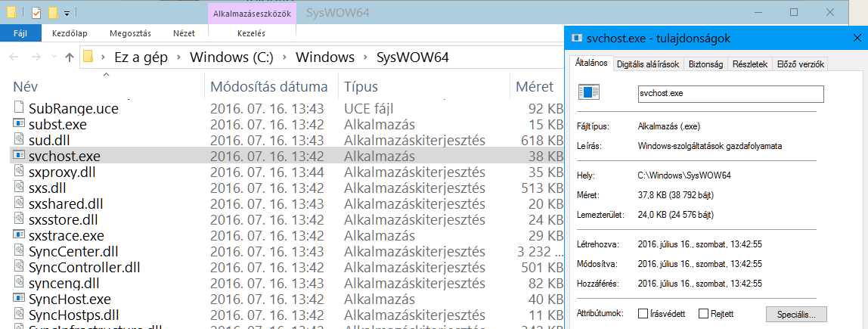Image resolution: width=868 pixels, height=329 pixels.
Task: Click file name synceng.dll
Action: click(x=64, y=284)
